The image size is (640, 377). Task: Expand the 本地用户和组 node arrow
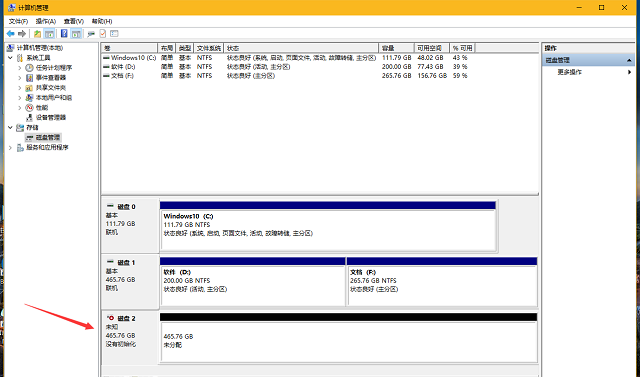click(x=20, y=98)
